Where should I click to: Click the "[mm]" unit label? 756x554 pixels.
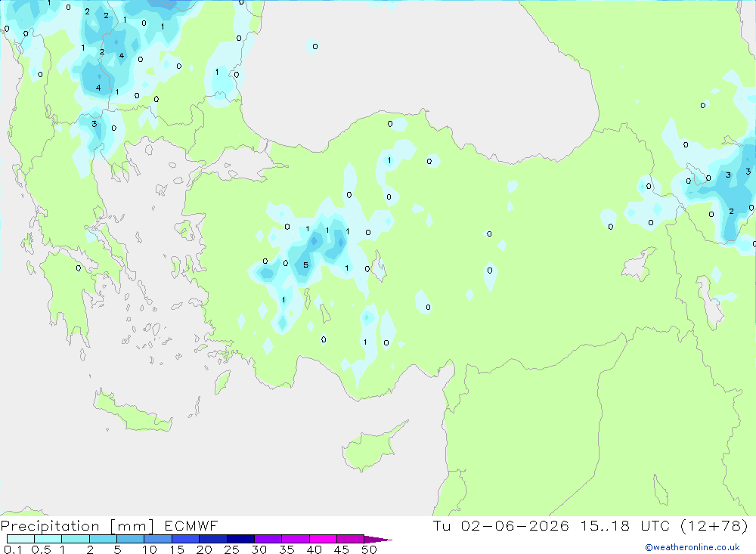tap(132, 526)
